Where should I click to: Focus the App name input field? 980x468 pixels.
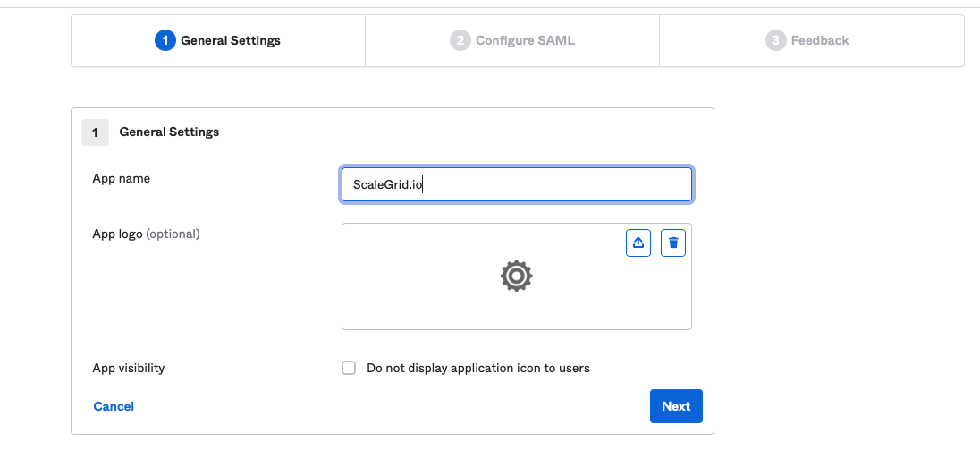[x=517, y=184]
